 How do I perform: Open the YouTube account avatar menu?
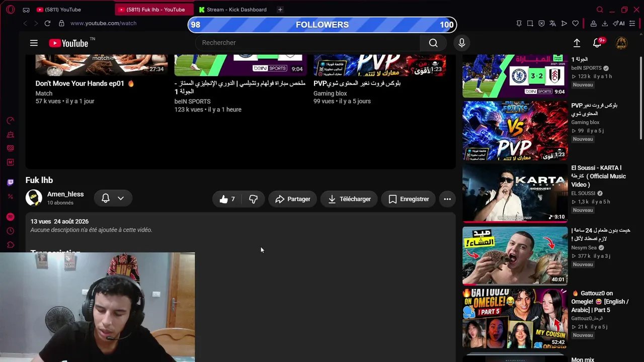621,43
